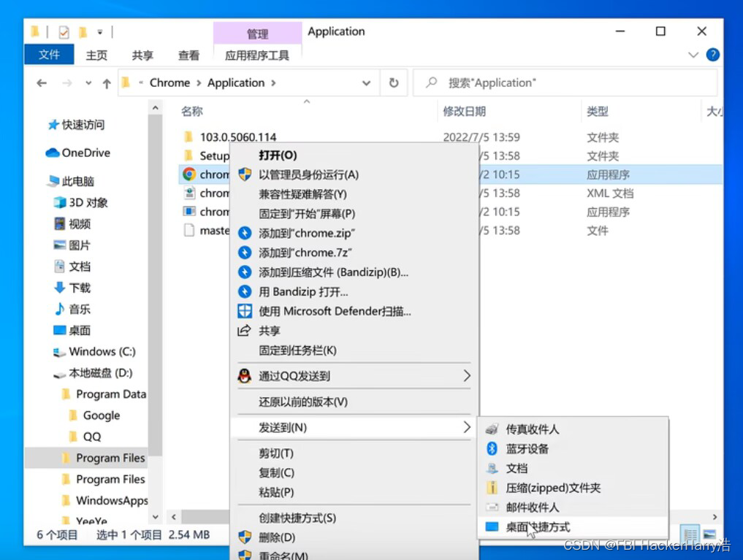The image size is (743, 560).
Task: Sort by 名称 column header
Action: coord(192,111)
